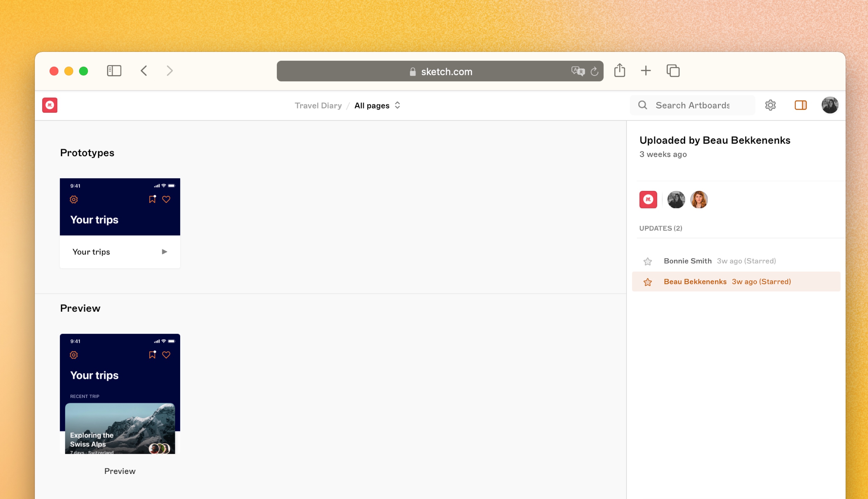Screen dimensions: 868x499
Task: Toggle star on Bonnie Smith update
Action: (647, 262)
